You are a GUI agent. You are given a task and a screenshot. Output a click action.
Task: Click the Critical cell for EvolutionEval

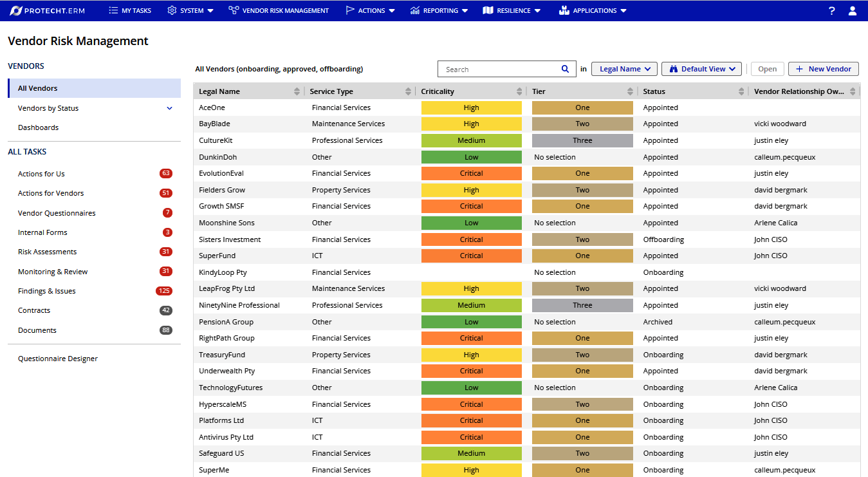point(471,173)
